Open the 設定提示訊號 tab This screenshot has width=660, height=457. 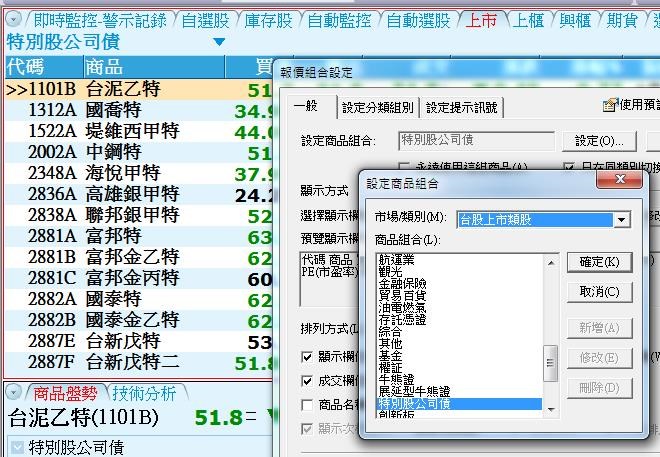pos(461,108)
